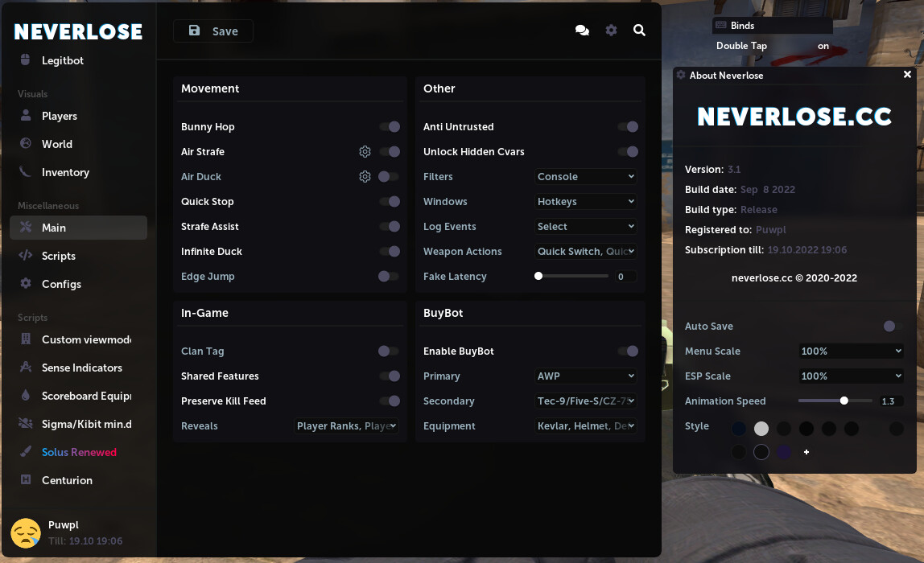Open the Primary AWP dropdown
924x563 pixels.
click(x=586, y=376)
